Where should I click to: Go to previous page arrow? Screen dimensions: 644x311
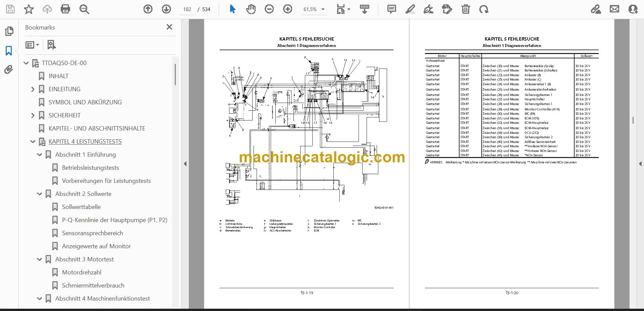(148, 9)
